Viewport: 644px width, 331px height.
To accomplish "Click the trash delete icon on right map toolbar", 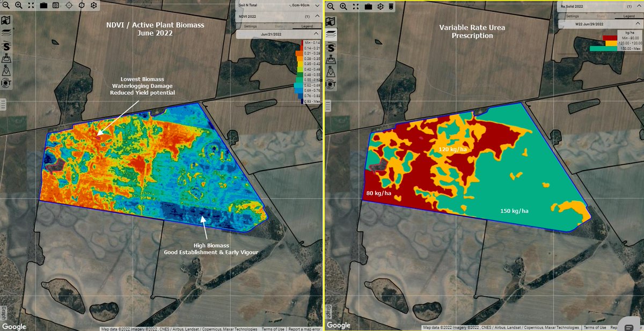I will [391, 7].
